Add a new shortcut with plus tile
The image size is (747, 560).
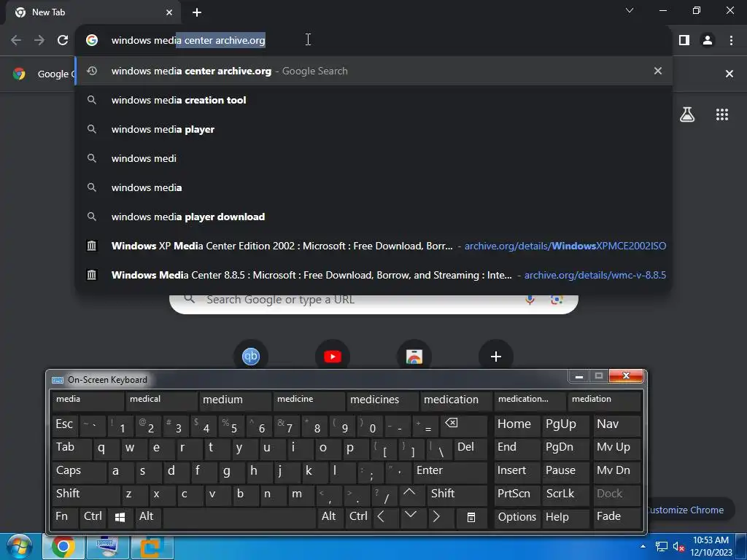496,356
